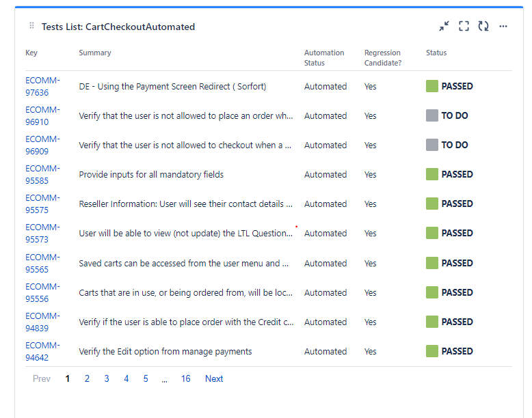Click summary starting 'Reseller Information: User will see'
The image size is (532, 418).
pos(185,204)
